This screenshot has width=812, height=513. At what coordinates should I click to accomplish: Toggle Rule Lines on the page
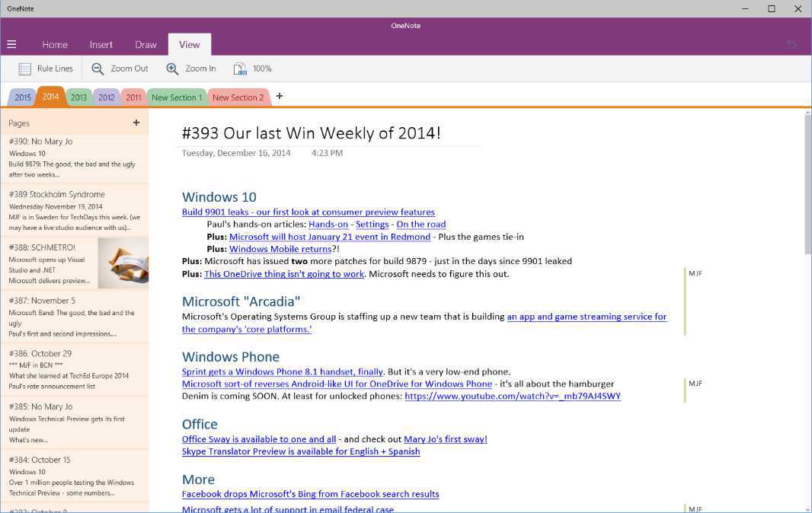(45, 69)
